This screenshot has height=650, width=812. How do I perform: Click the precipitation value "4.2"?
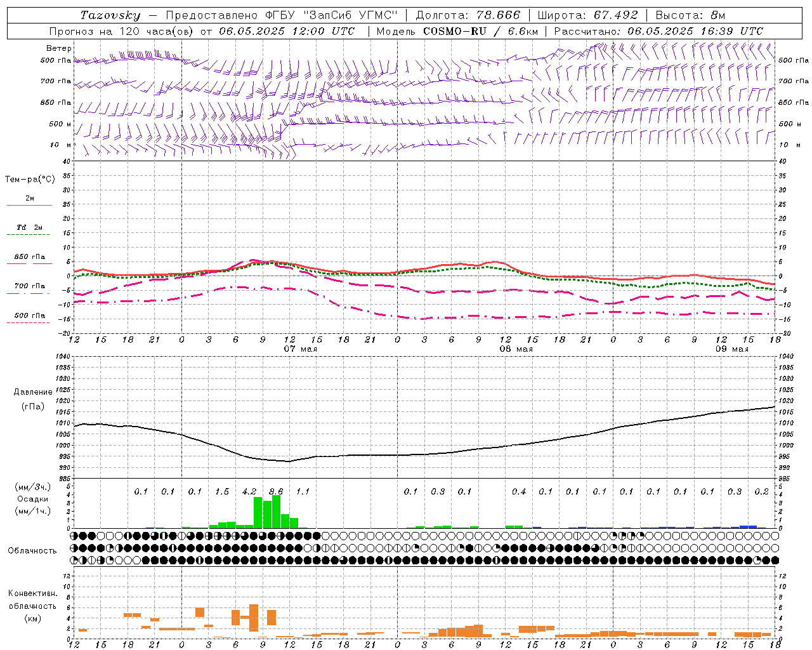pyautogui.click(x=249, y=491)
